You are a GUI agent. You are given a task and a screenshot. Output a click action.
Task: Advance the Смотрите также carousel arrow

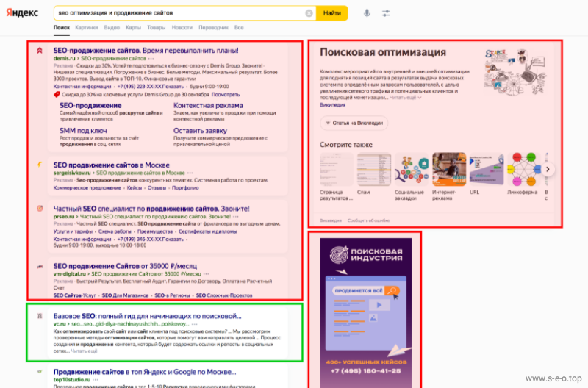click(x=548, y=169)
